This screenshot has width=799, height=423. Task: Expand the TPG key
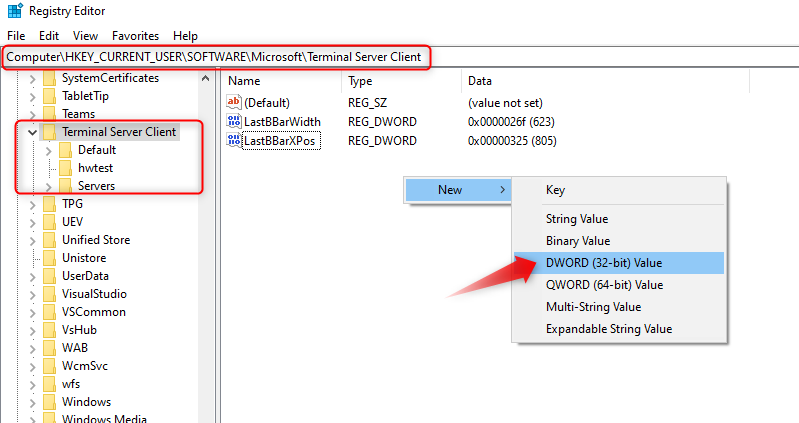(x=33, y=205)
